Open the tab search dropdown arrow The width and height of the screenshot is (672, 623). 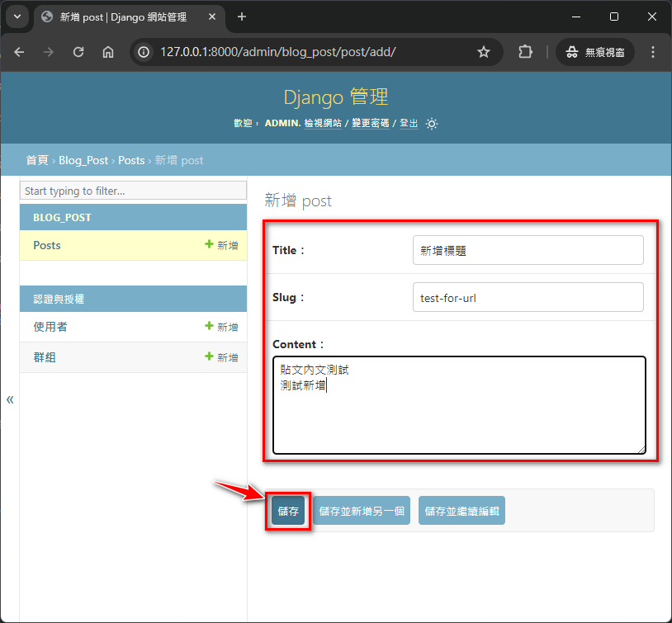click(x=17, y=17)
